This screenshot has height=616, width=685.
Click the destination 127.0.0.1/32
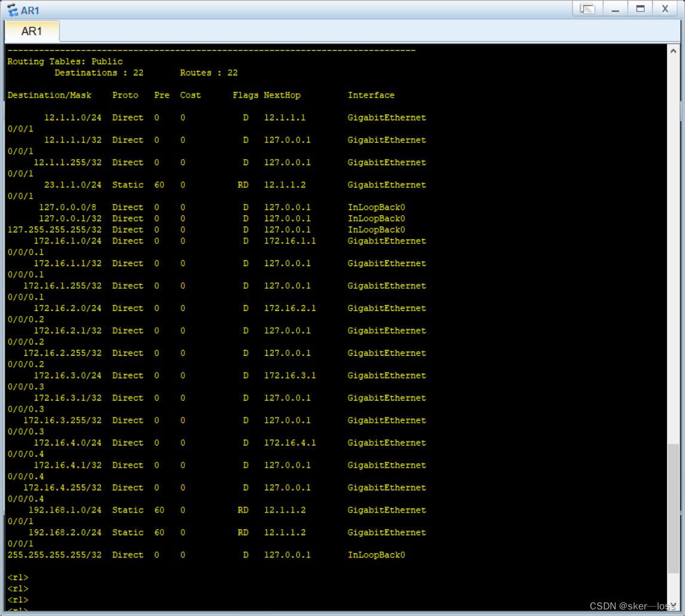point(70,219)
